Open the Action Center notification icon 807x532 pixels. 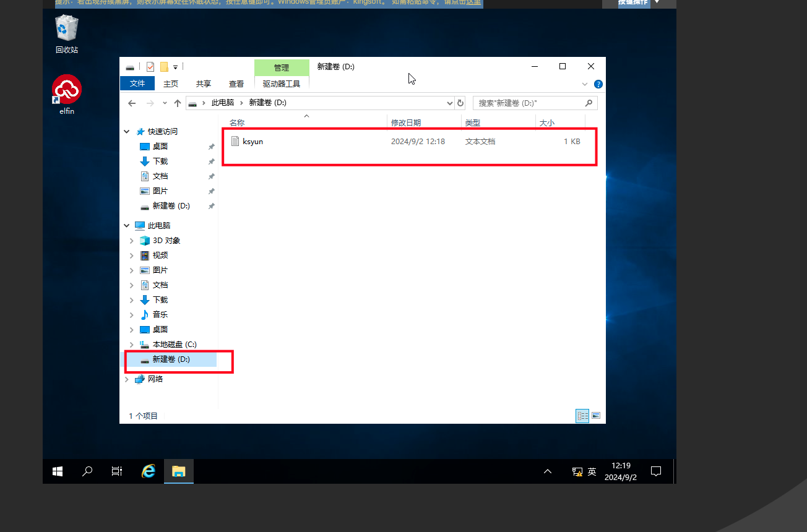656,471
